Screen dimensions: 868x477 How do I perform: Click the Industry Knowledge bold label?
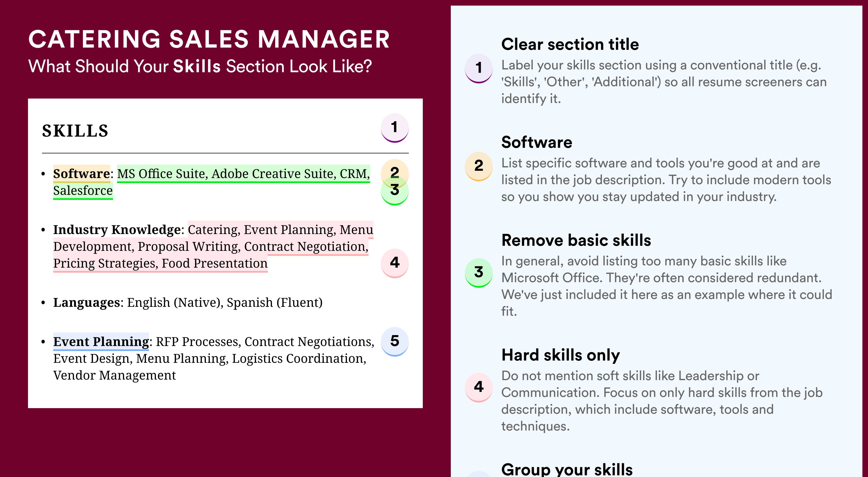pos(117,230)
